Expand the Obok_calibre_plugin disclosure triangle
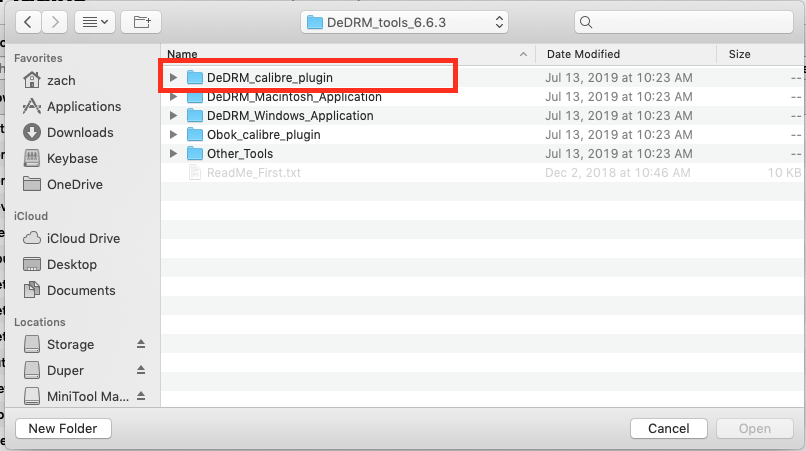Screen dimensions: 806x451 [x=174, y=135]
